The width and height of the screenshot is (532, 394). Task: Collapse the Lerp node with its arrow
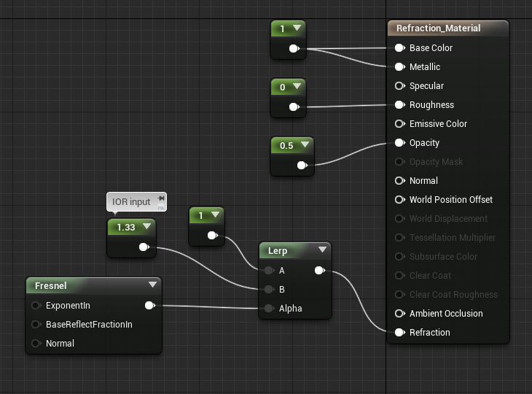pos(322,250)
